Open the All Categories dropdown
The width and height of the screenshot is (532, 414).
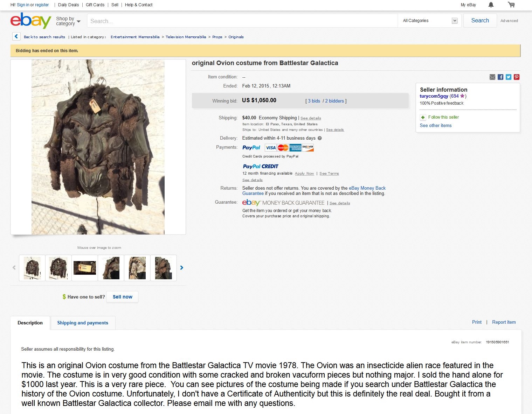[430, 21]
